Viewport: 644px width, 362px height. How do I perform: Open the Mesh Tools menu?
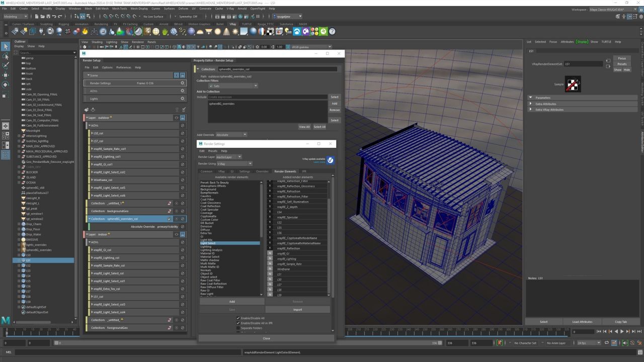119,9
